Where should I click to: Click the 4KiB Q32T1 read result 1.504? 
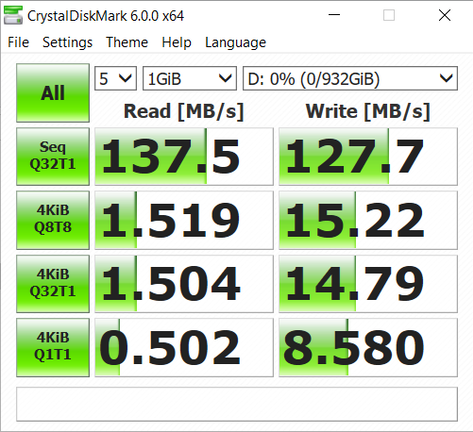[184, 284]
